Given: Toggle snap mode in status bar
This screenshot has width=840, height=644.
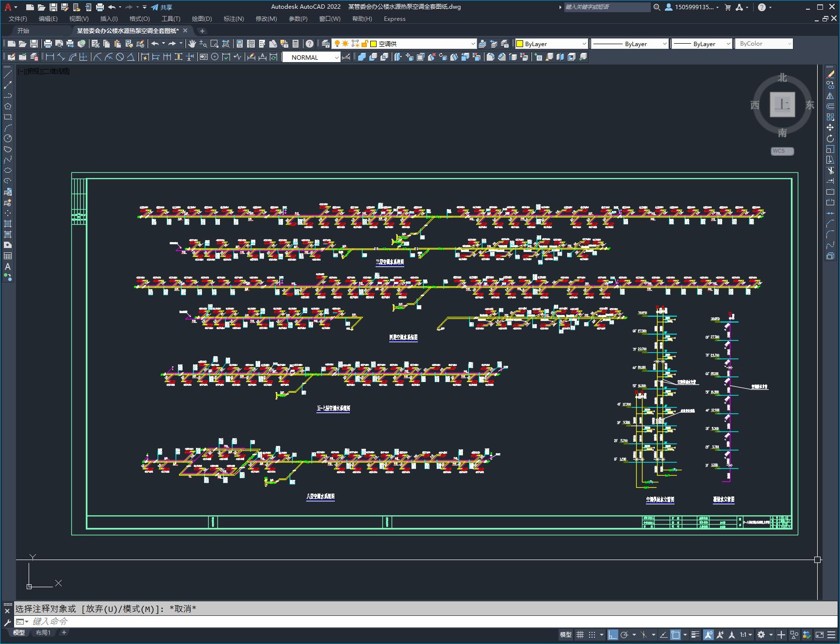Looking at the screenshot, I should click(592, 635).
